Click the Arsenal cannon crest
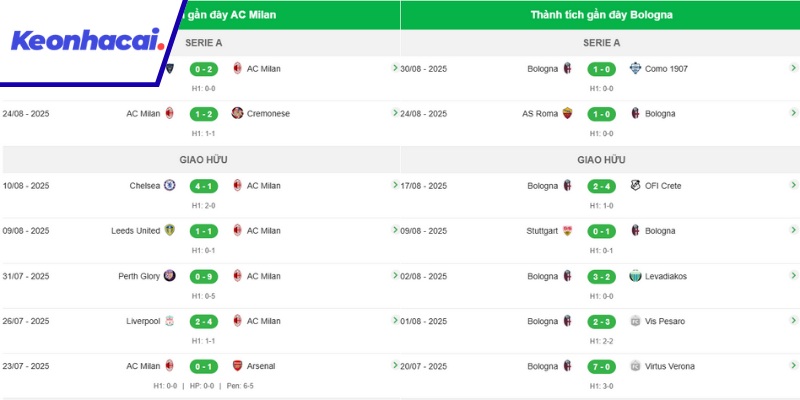The image size is (800, 400). coord(237,366)
